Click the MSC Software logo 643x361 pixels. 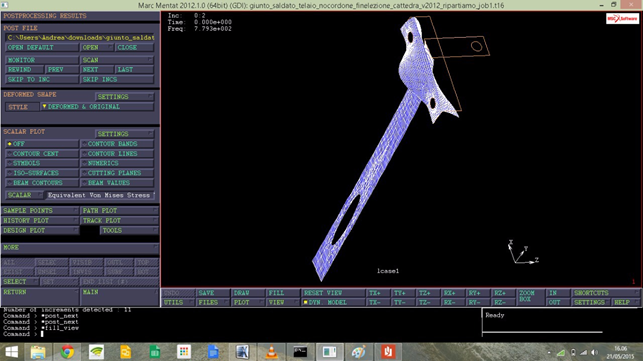coord(622,18)
